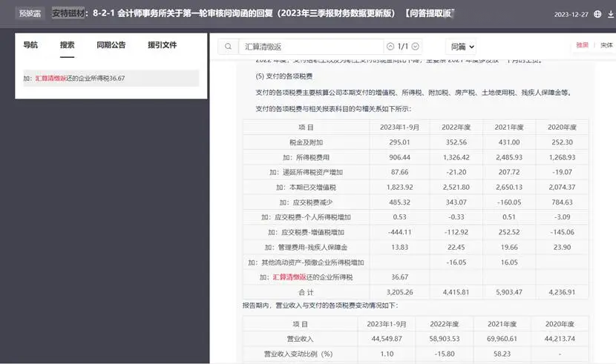This screenshot has width=616, height=364.
Task: Go to the previous search match arrow
Action: [390, 46]
